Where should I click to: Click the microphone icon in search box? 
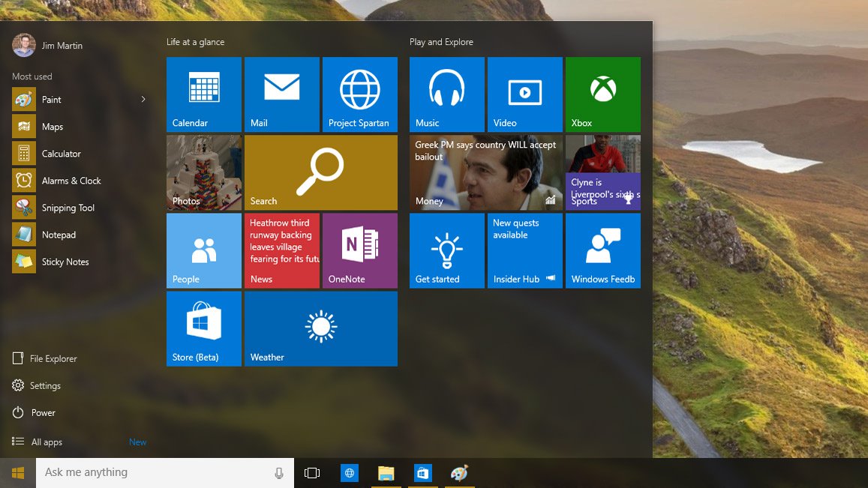tap(279, 473)
